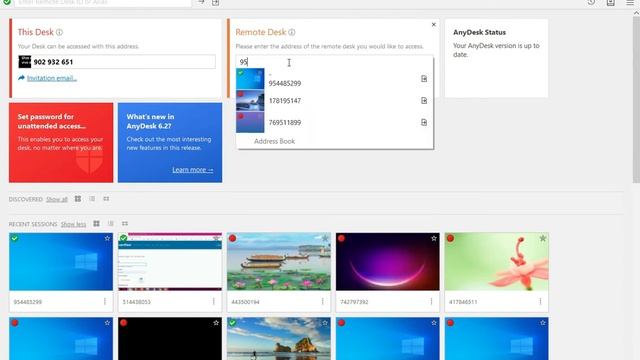640x360 pixels.
Task: Open Set password for unattended access tile
Action: 61,142
